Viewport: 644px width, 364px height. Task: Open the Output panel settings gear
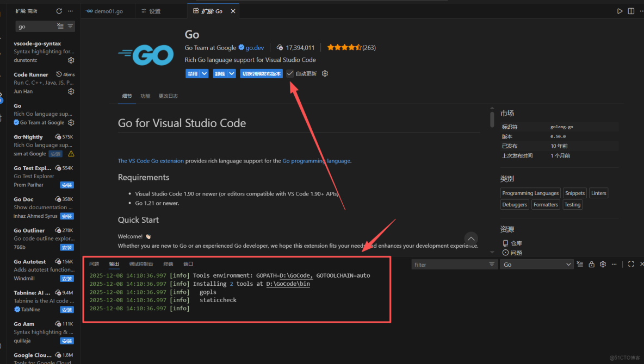tap(603, 265)
